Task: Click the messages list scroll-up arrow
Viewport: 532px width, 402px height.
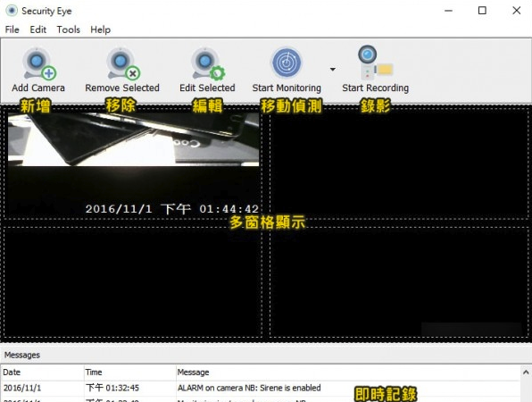Action: tap(526, 373)
